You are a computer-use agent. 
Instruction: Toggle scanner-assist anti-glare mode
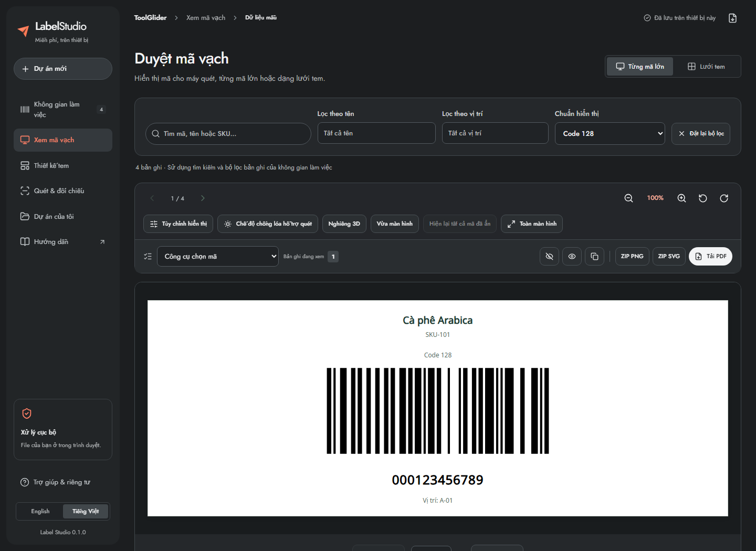(x=268, y=224)
